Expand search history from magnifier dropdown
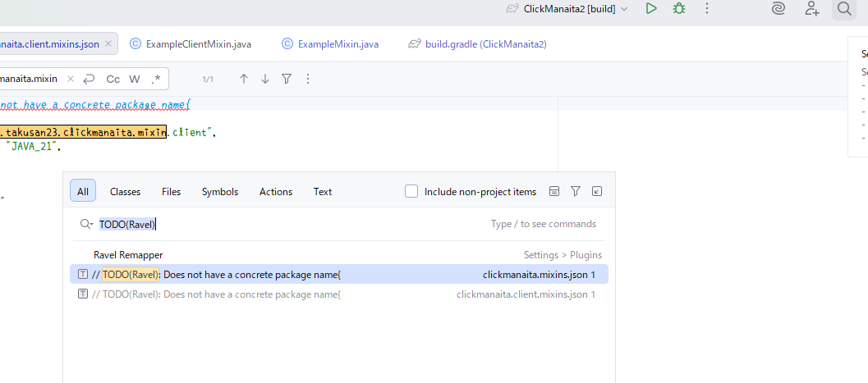The image size is (868, 383). 86,224
